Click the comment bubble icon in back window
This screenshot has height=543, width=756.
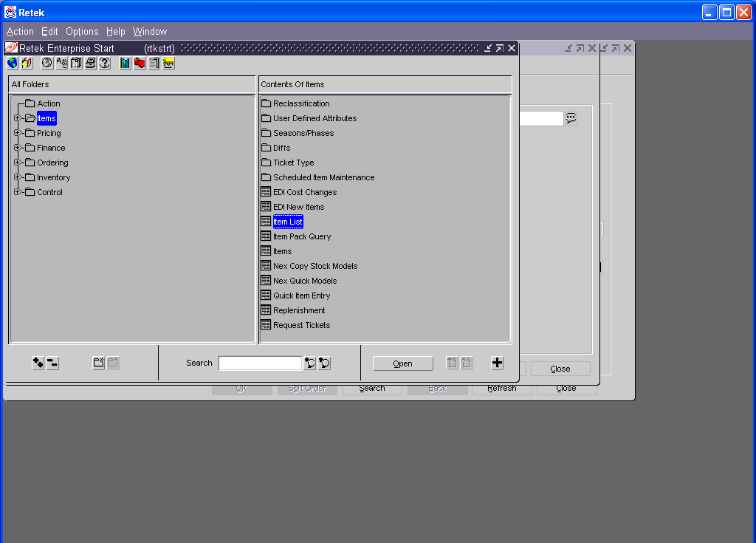(571, 118)
